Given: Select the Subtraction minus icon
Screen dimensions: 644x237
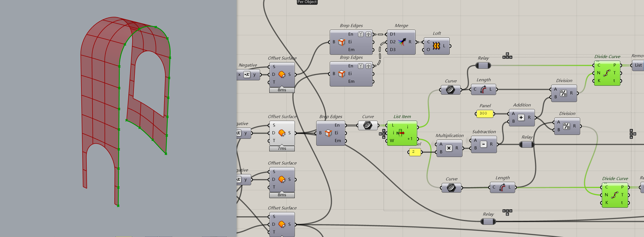Looking at the screenshot, I should 483,144.
